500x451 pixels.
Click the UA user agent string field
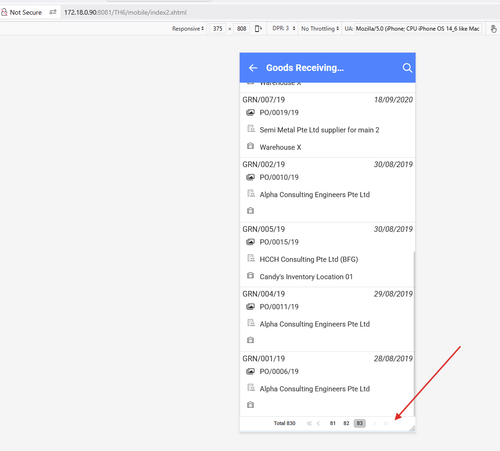pyautogui.click(x=418, y=29)
